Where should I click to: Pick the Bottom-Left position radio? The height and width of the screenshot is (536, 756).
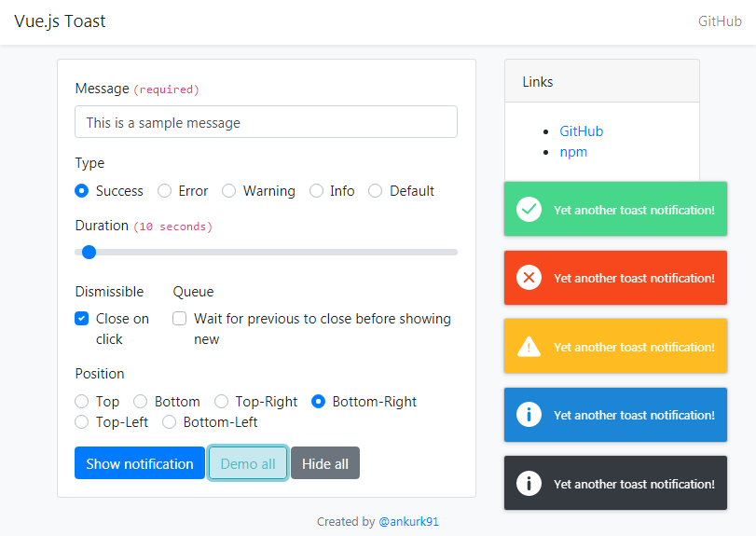pyautogui.click(x=170, y=422)
